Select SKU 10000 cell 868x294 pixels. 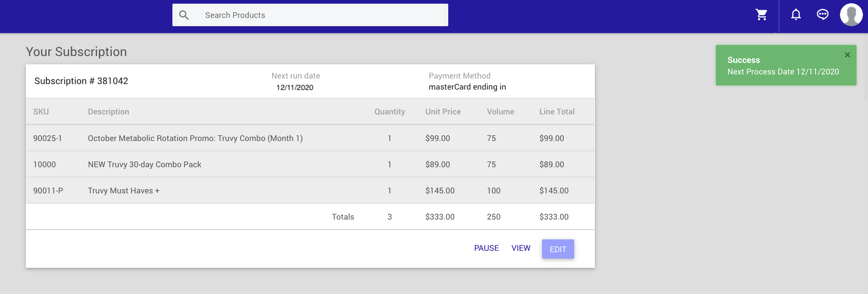click(44, 164)
